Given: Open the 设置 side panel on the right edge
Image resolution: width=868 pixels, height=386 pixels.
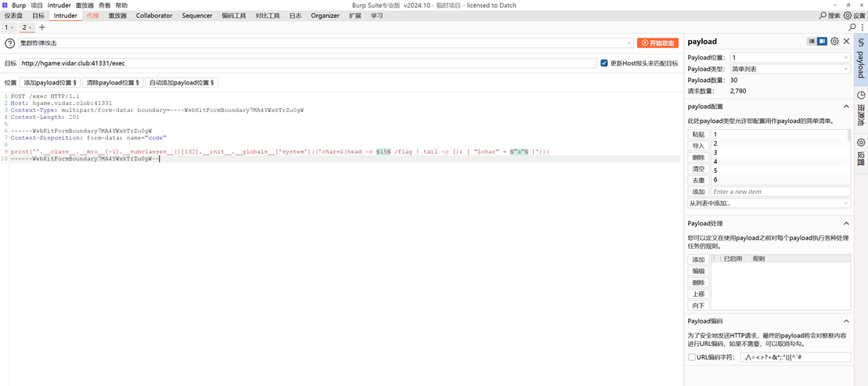Looking at the screenshot, I should 861,150.
